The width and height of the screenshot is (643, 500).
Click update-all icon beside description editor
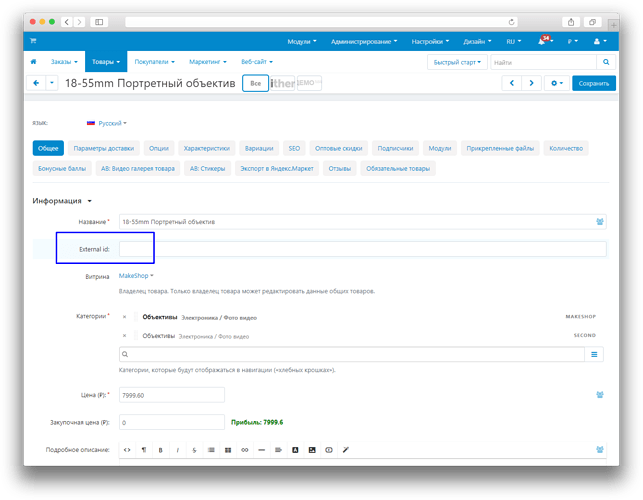coord(600,450)
